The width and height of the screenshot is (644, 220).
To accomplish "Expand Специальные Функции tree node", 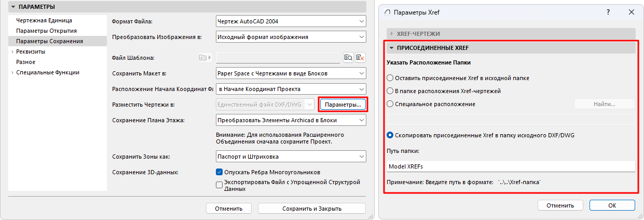I will tap(12, 72).
